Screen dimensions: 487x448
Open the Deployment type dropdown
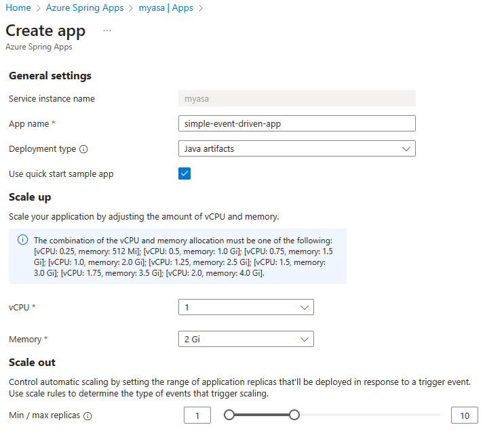tap(296, 148)
